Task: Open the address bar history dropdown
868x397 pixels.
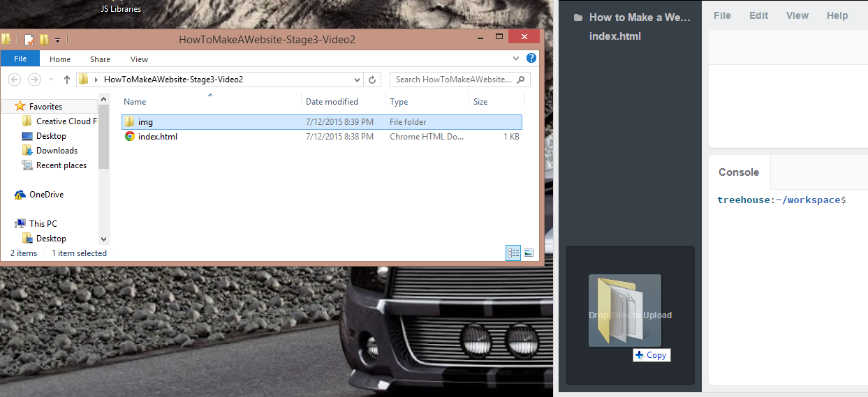Action: click(358, 80)
